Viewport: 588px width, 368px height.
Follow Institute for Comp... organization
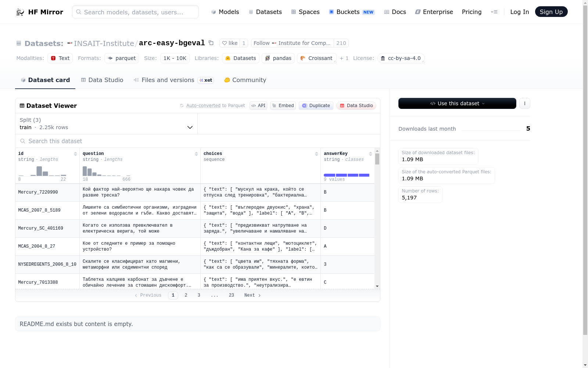click(x=292, y=43)
